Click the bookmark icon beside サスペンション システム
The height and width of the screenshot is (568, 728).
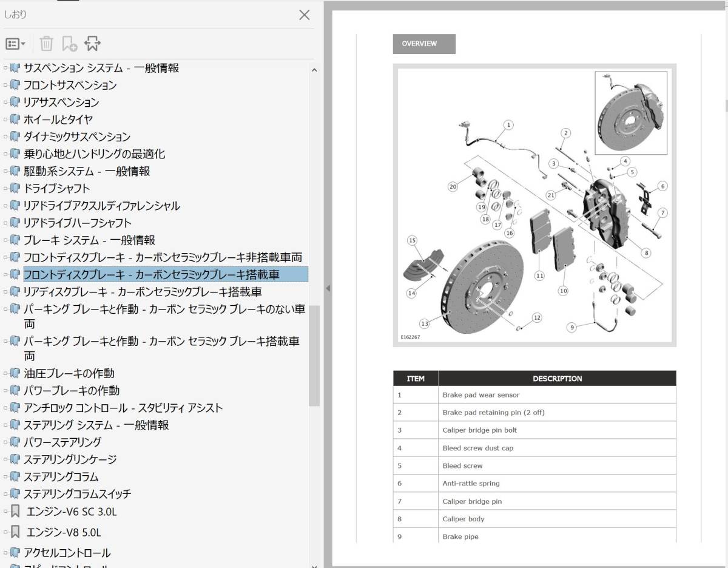point(14,68)
